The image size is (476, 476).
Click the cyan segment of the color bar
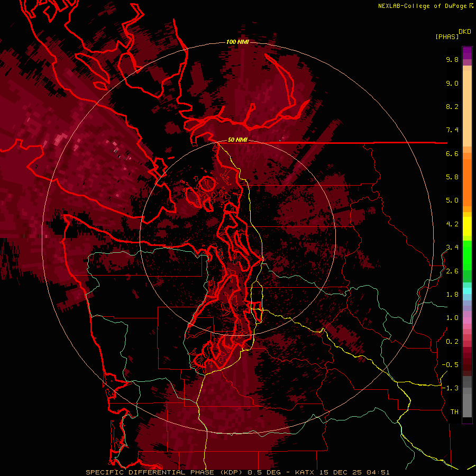467,291
